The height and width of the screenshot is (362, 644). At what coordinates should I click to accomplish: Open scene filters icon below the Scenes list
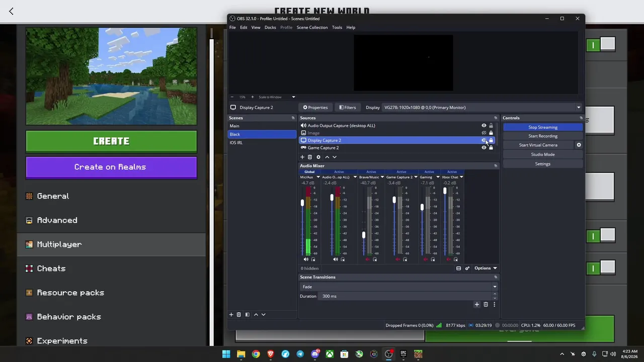point(247,315)
